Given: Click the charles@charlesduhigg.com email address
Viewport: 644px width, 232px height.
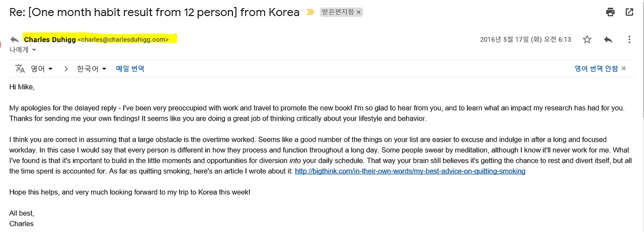Looking at the screenshot, I should pyautogui.click(x=123, y=40).
